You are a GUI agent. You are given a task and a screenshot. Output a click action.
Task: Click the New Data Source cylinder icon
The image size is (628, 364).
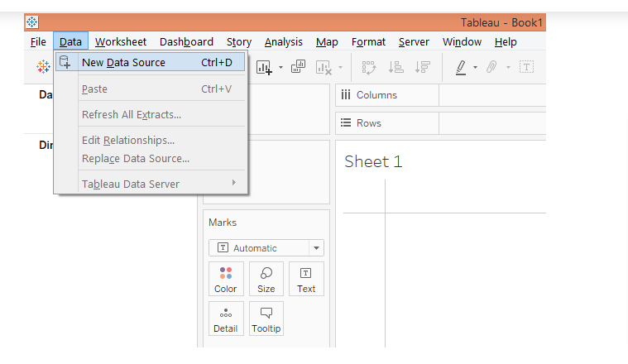coord(65,62)
